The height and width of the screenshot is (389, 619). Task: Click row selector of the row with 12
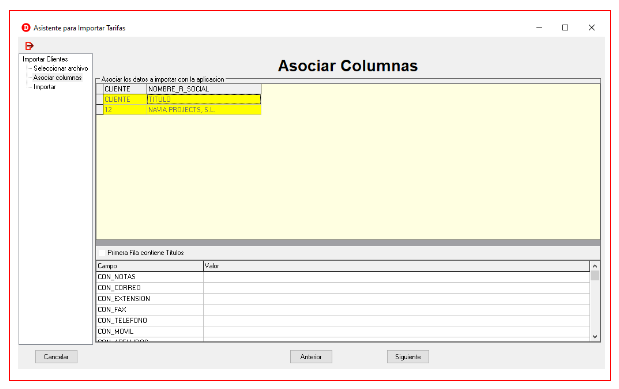pos(99,109)
